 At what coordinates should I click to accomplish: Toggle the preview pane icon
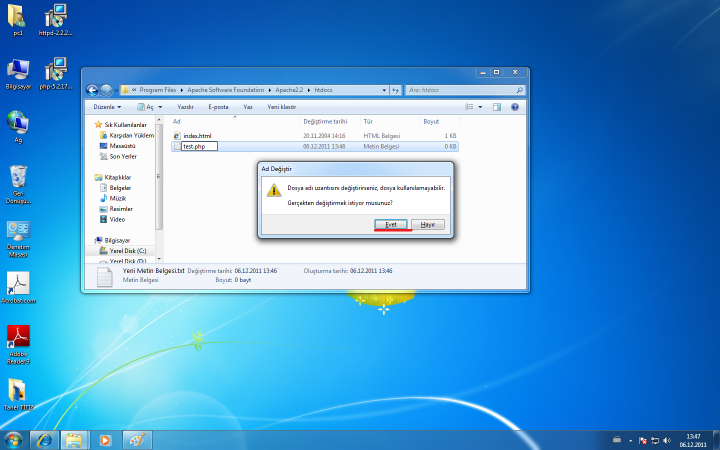click(498, 106)
